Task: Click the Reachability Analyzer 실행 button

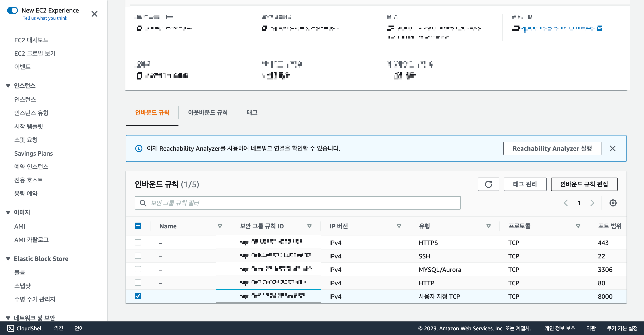Action: point(552,148)
